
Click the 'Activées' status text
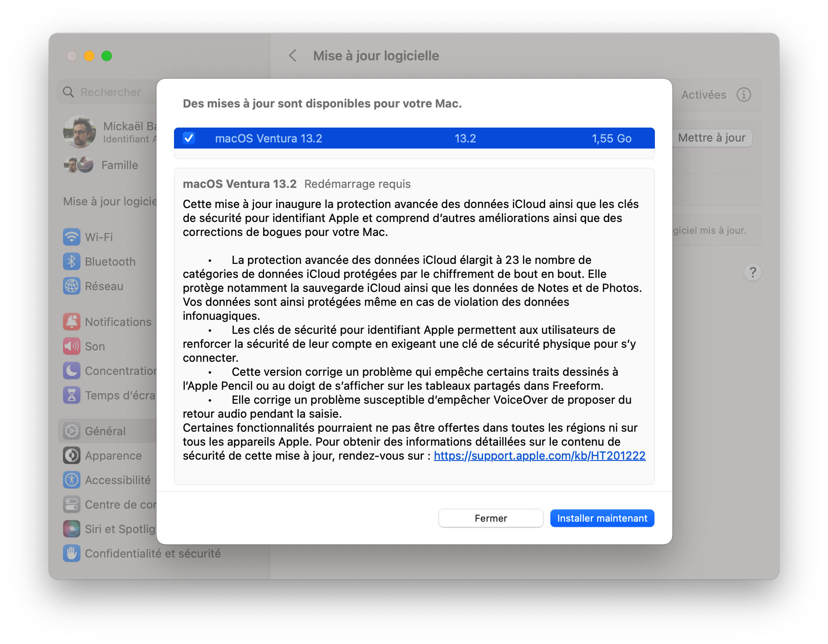703,95
